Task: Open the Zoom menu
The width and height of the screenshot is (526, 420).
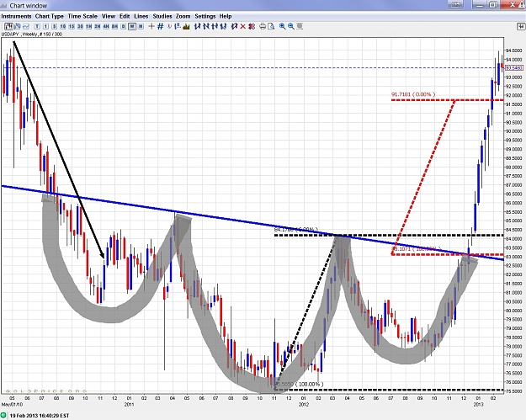Action: (183, 16)
